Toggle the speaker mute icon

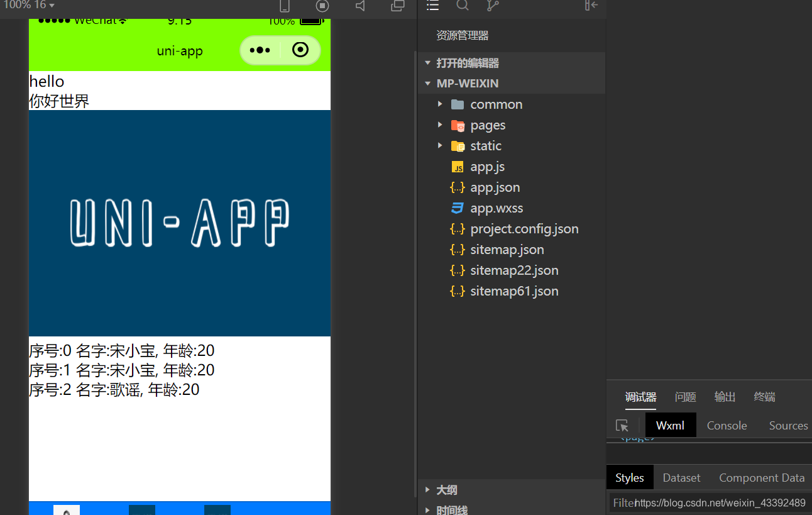[x=360, y=6]
